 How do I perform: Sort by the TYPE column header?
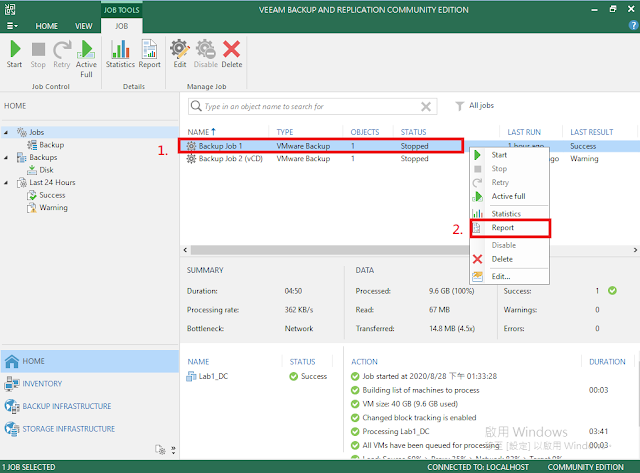[x=285, y=132]
